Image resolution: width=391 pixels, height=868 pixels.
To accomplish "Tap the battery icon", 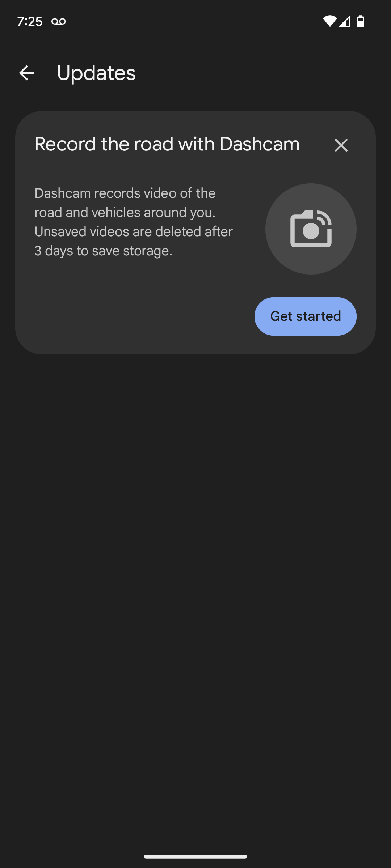I will pyautogui.click(x=361, y=21).
